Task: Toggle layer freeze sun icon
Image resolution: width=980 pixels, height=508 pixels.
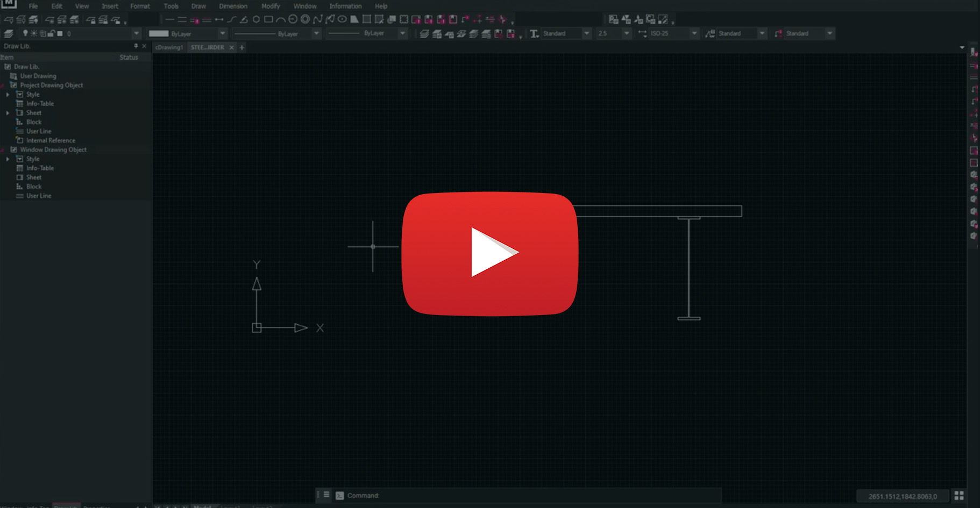Action: point(34,33)
